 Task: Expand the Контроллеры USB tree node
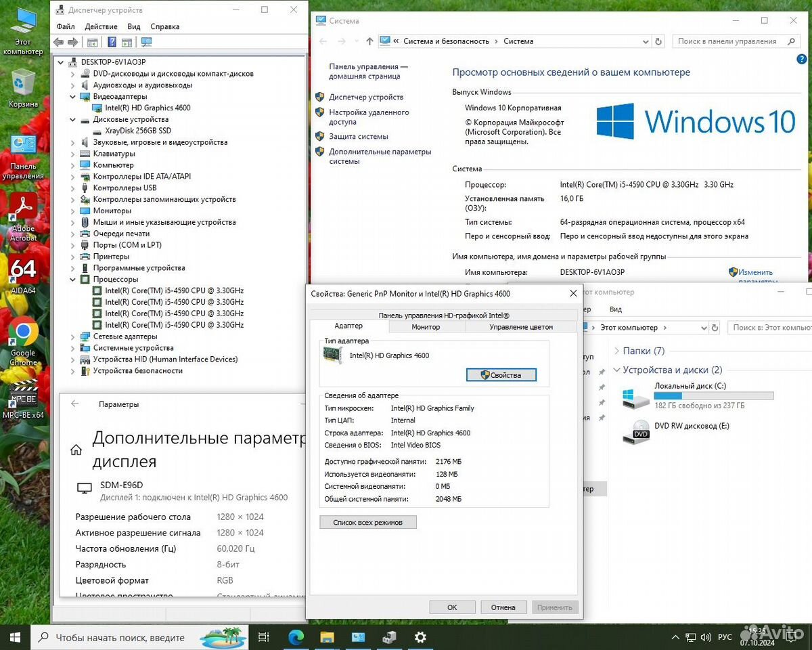[x=73, y=188]
